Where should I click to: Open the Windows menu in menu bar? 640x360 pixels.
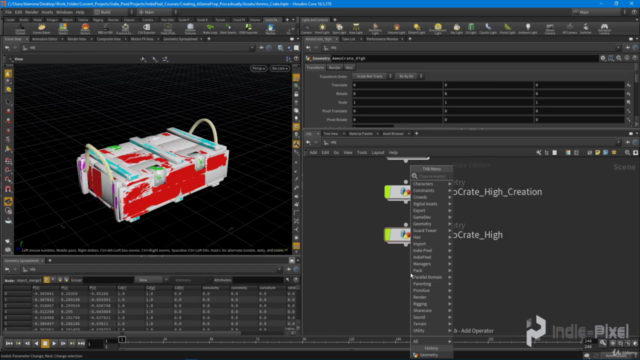64,12
